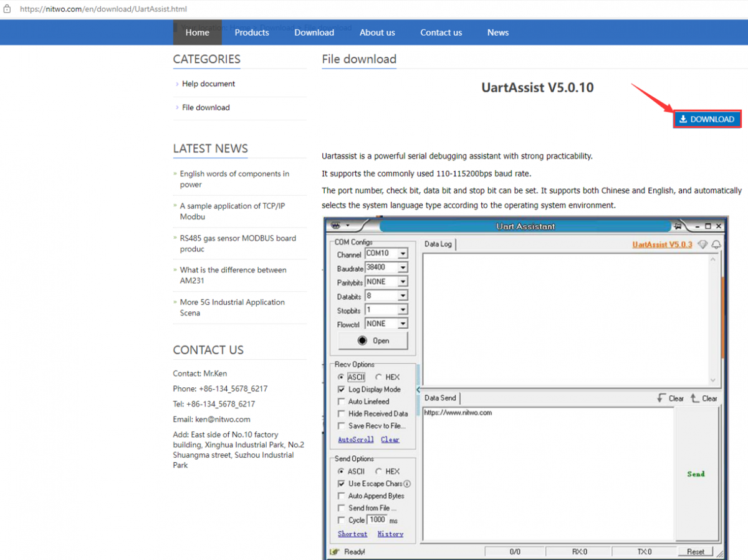
Task: Click the info icon beside Use Escape Chars
Action: point(407,484)
